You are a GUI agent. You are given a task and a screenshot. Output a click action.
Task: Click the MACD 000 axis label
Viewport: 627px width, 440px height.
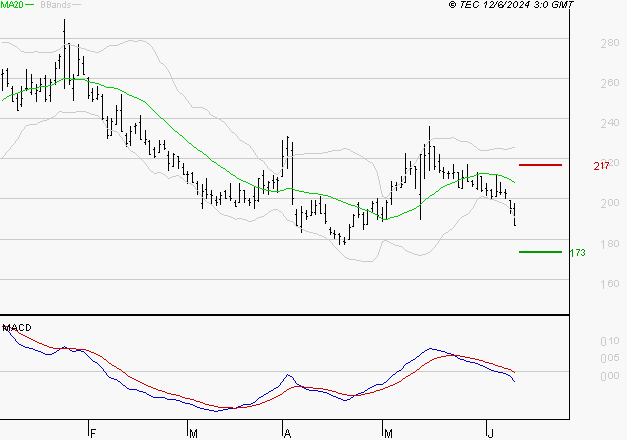(x=610, y=376)
